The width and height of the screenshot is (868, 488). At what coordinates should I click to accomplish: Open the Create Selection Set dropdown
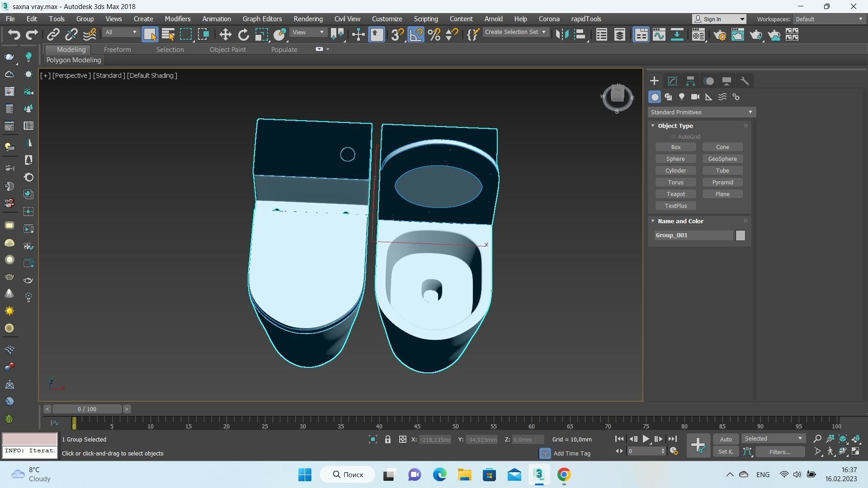tap(515, 33)
